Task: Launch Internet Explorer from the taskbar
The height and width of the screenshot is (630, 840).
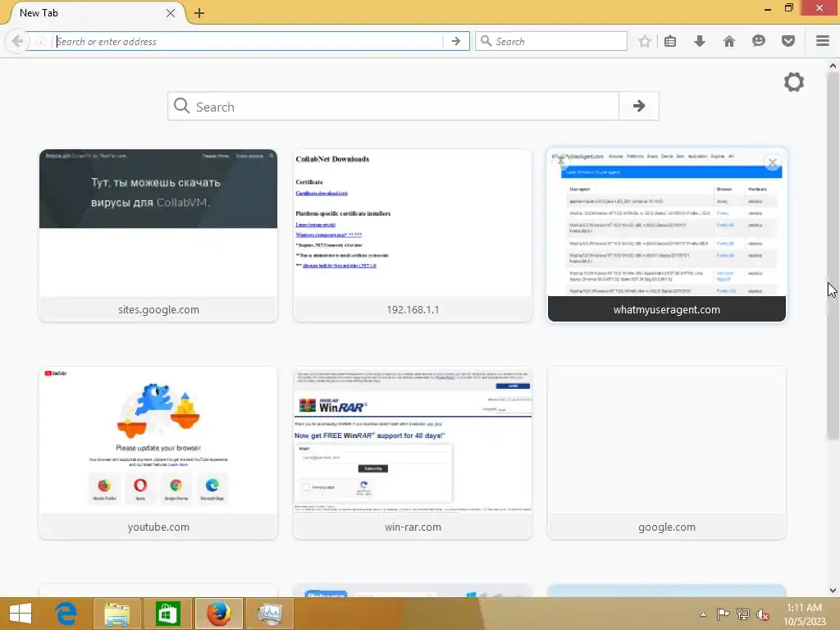Action: point(66,614)
